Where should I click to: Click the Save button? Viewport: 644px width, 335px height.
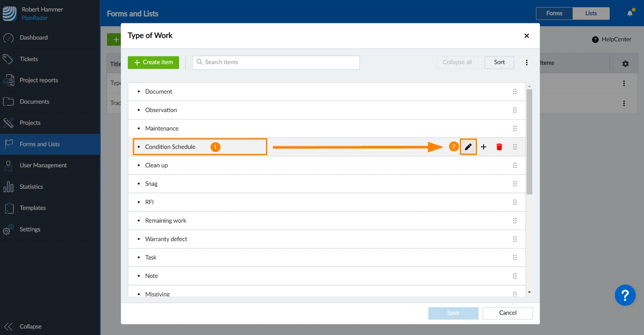pos(453,313)
